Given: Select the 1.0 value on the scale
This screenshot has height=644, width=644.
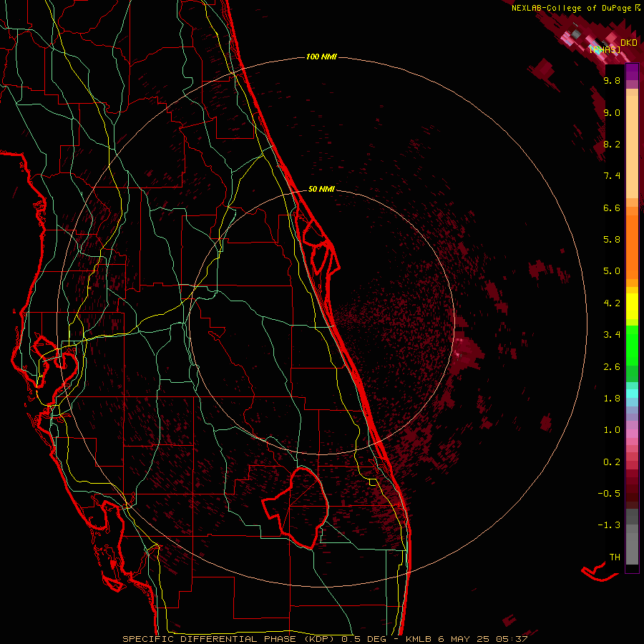Looking at the screenshot, I should [x=612, y=430].
